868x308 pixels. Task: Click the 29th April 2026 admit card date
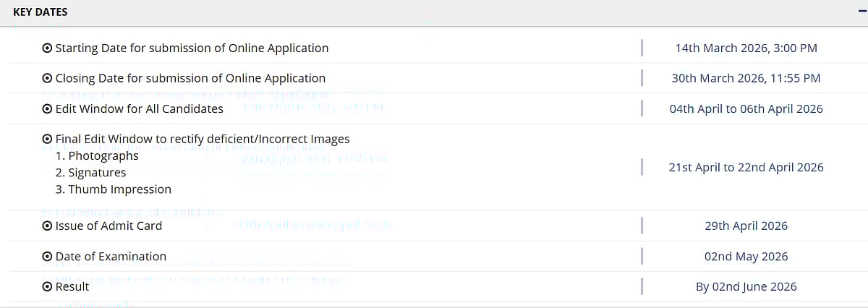tap(746, 226)
